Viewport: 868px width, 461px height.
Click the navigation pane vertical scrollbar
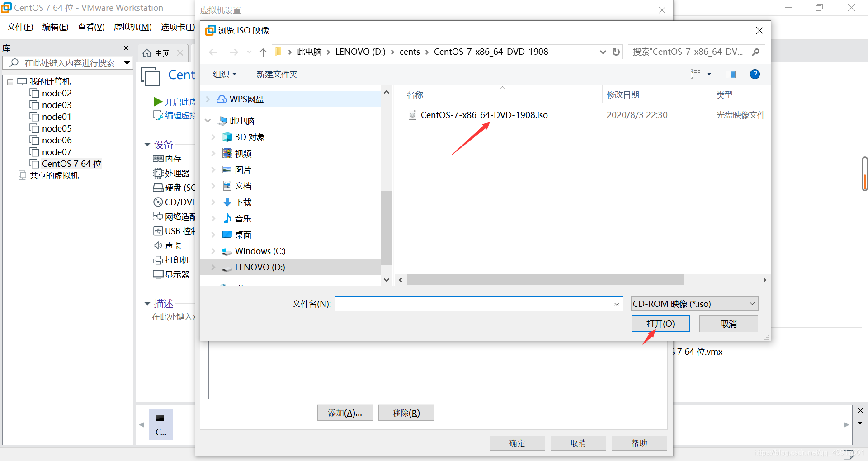coord(387,228)
